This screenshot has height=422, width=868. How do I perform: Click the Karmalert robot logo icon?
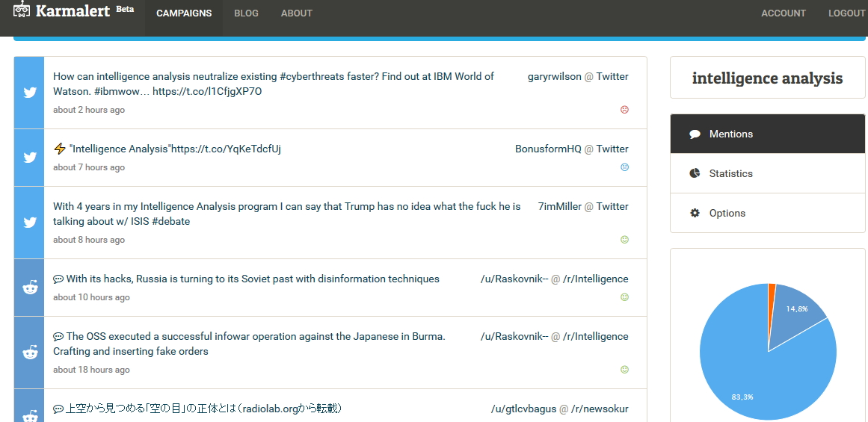[x=22, y=9]
